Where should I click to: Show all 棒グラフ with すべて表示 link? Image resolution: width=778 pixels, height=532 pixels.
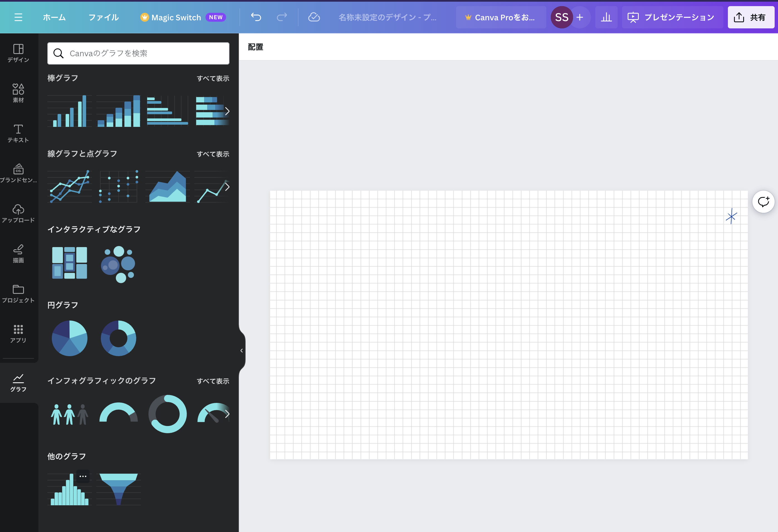(x=213, y=78)
